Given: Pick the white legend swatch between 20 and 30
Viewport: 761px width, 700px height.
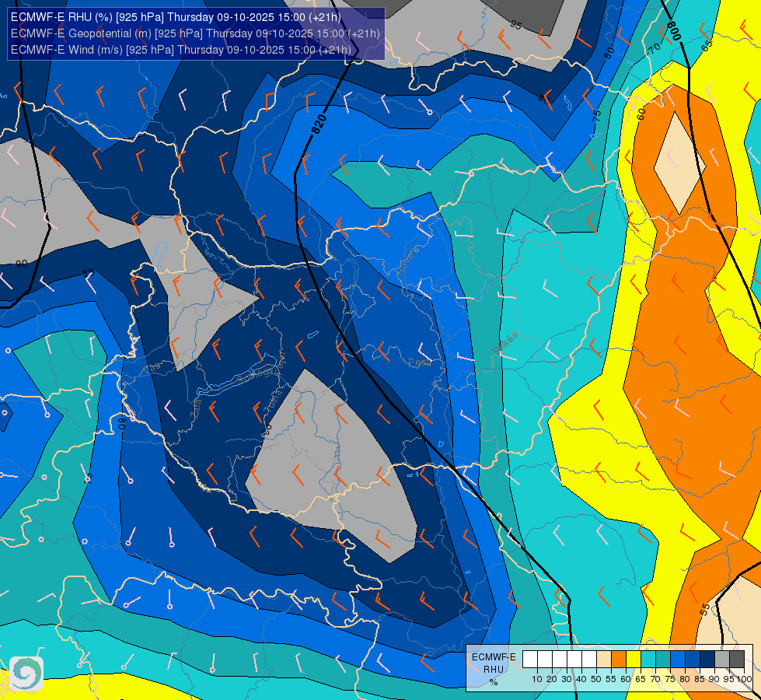Looking at the screenshot, I should 560,660.
